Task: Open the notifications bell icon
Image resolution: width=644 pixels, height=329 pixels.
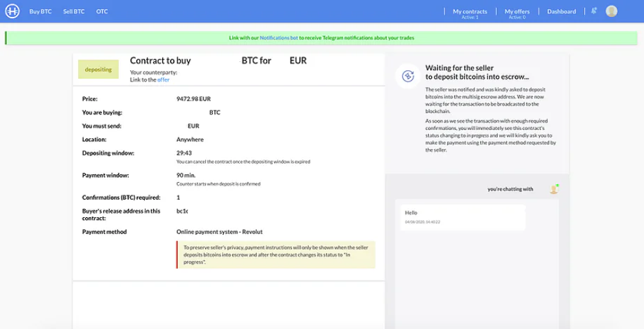Action: 594,11
